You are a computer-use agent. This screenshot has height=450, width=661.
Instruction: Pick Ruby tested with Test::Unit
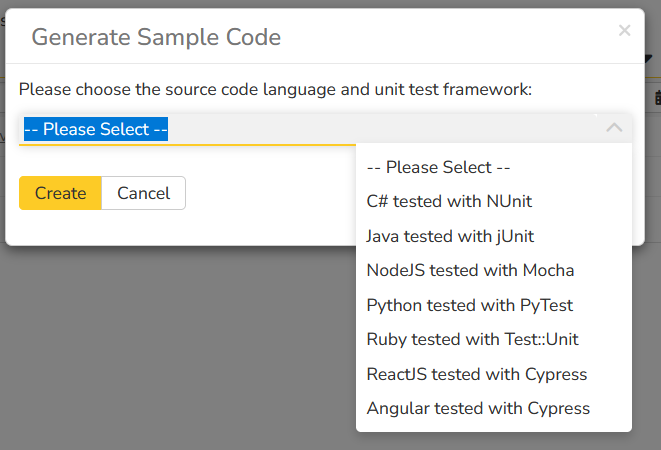[x=472, y=339]
